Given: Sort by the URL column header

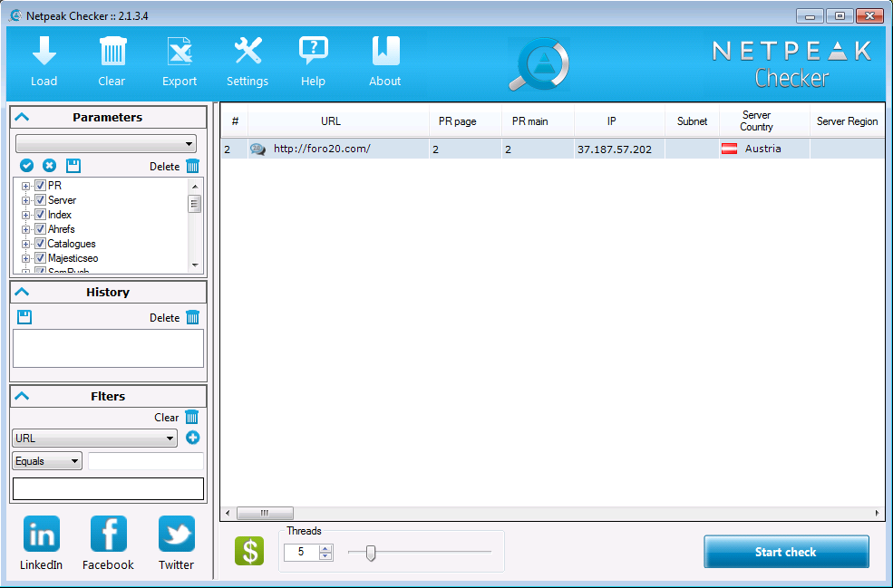Looking at the screenshot, I should coord(338,121).
